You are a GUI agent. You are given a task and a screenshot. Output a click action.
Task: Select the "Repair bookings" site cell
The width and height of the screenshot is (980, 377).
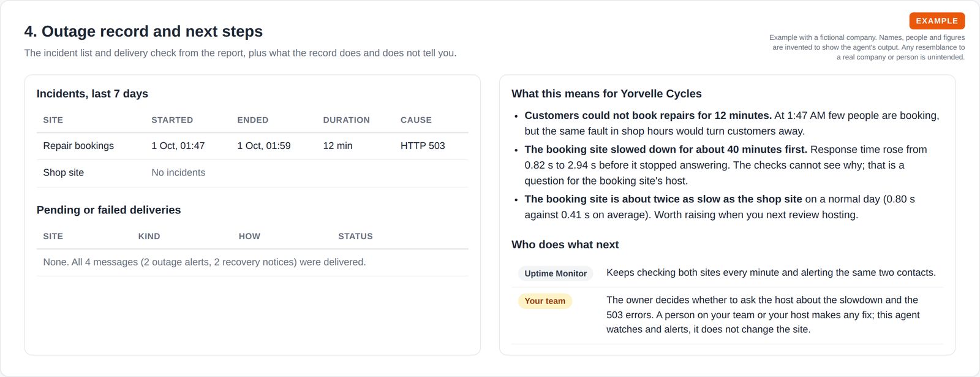78,146
